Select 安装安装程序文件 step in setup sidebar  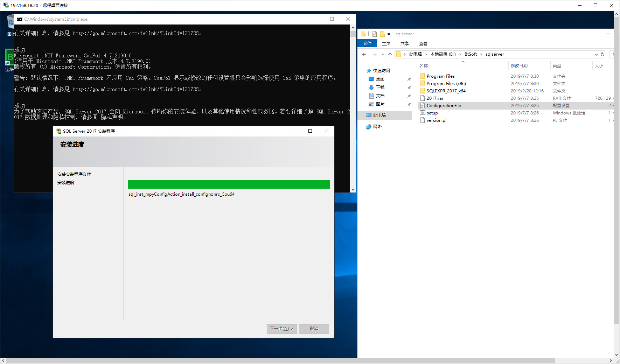(x=74, y=174)
